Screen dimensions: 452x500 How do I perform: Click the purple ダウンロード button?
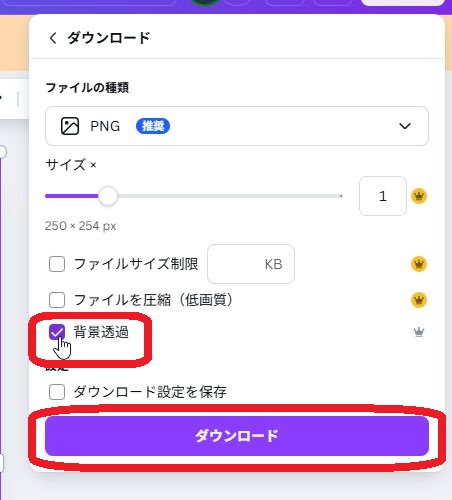237,436
